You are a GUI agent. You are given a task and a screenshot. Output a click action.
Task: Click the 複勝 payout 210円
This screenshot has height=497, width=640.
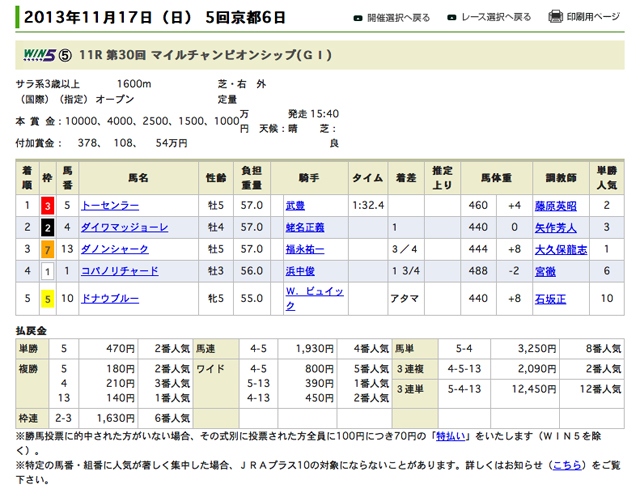coord(120,383)
